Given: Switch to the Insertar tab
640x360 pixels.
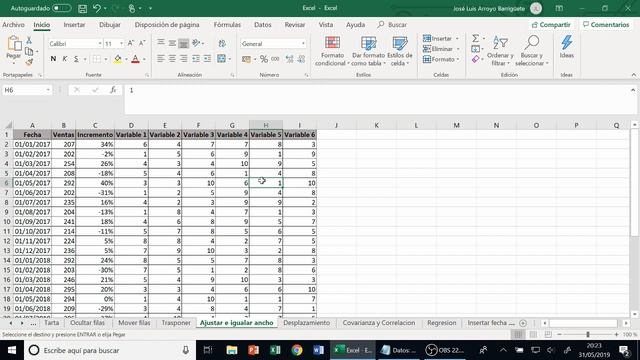Looking at the screenshot, I should click(x=74, y=25).
